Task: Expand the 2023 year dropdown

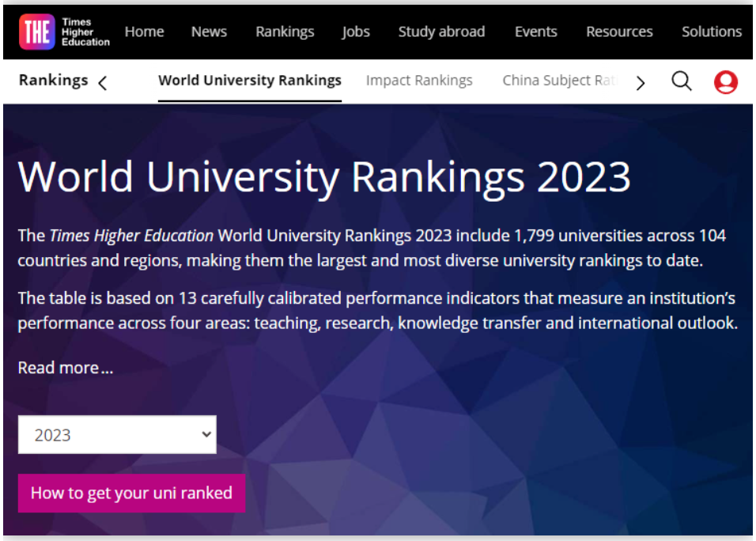Action: click(117, 435)
